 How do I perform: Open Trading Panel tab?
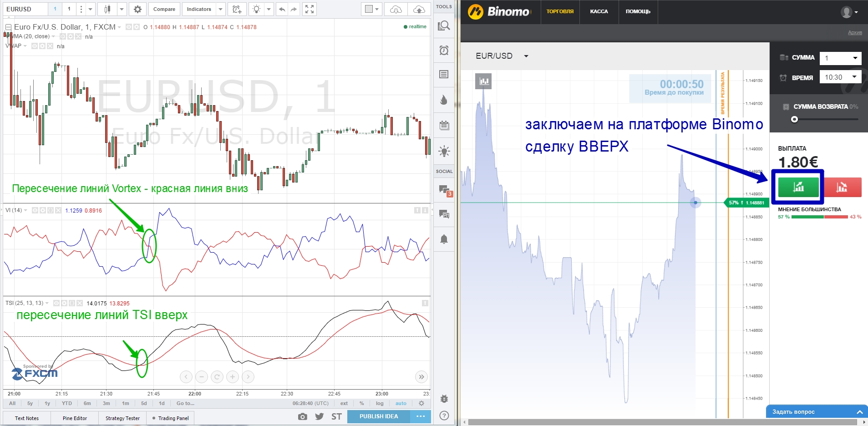pyautogui.click(x=171, y=418)
